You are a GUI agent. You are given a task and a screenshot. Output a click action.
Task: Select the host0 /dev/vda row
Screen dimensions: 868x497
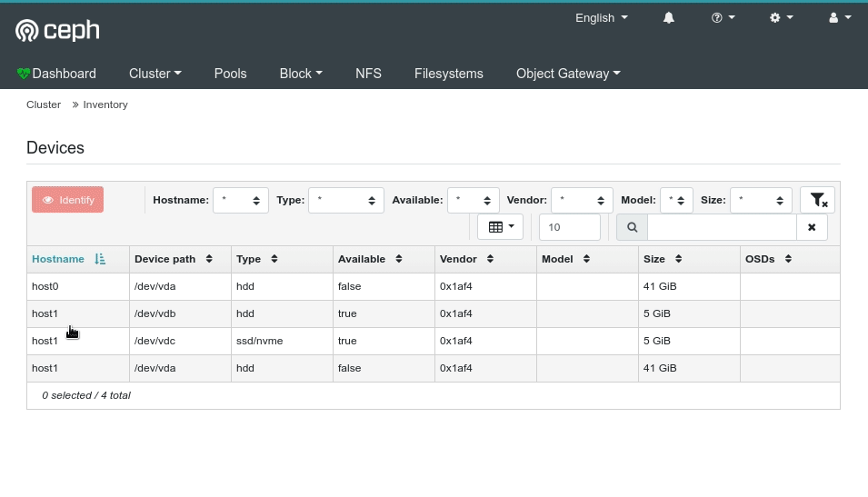(434, 287)
